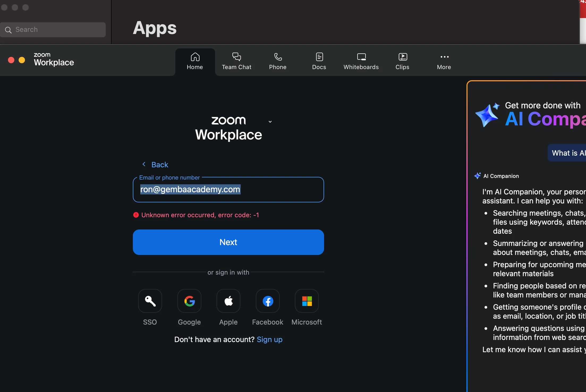Open Whiteboards in the top navigation
Image resolution: width=586 pixels, height=392 pixels.
[x=361, y=61]
